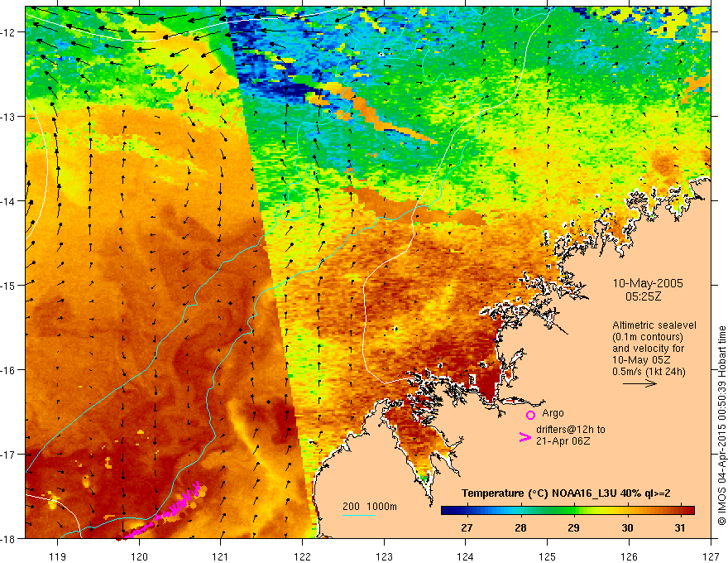The width and height of the screenshot is (728, 563).
Task: Click the date label 10-May-2005
Action: click(x=648, y=283)
